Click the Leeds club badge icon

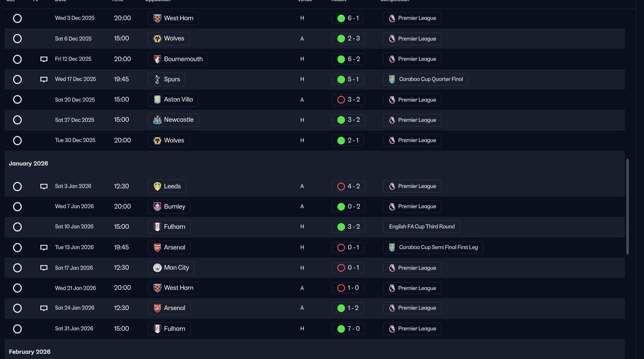(157, 186)
